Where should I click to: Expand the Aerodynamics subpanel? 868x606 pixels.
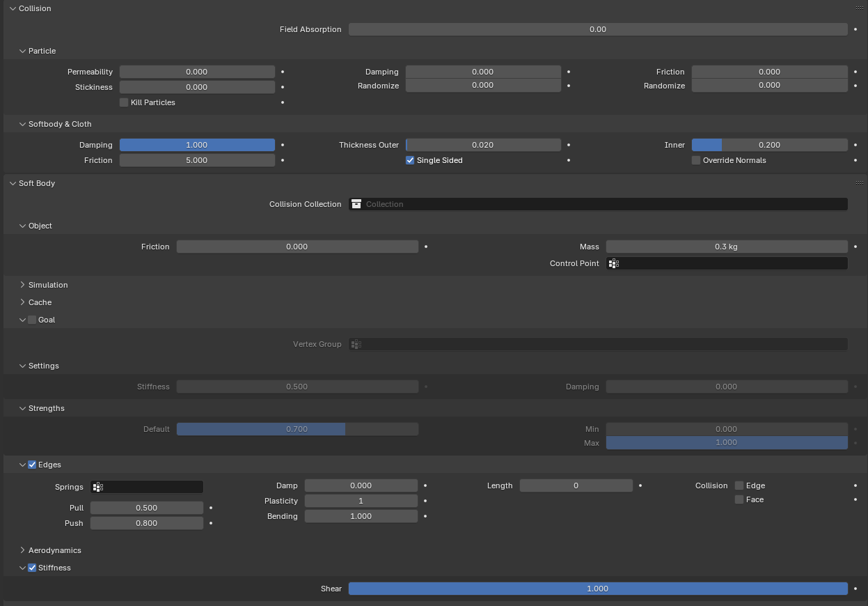pos(22,550)
